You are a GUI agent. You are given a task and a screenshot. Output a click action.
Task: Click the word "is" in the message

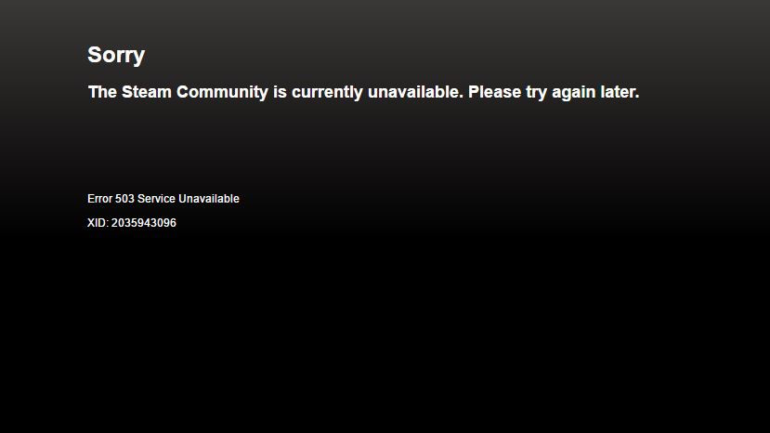tap(280, 92)
